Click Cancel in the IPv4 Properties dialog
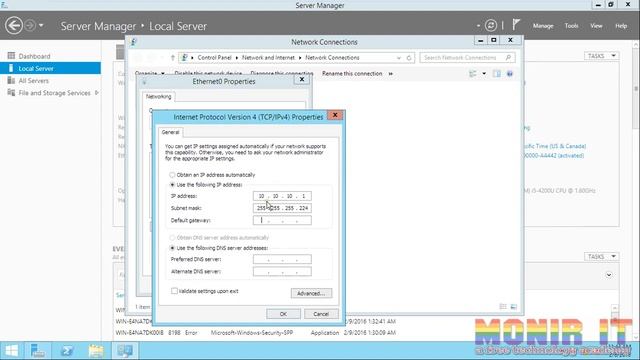 (x=321, y=314)
